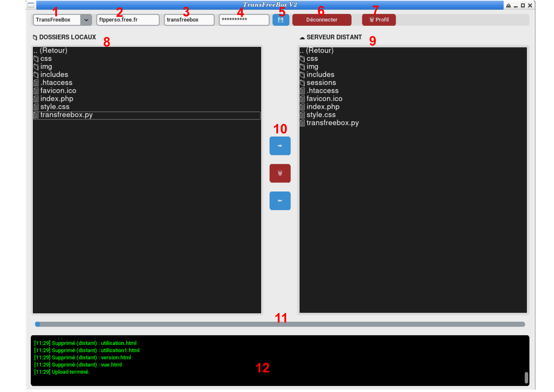This screenshot has height=392, width=554.
Task: Select .htaccess on the remote server
Action: [x=413, y=91]
